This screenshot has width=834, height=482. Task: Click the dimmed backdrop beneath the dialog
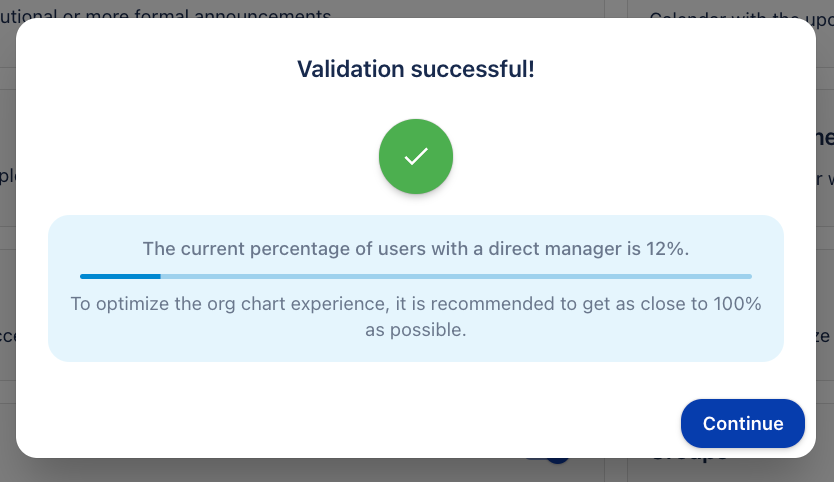[300, 470]
